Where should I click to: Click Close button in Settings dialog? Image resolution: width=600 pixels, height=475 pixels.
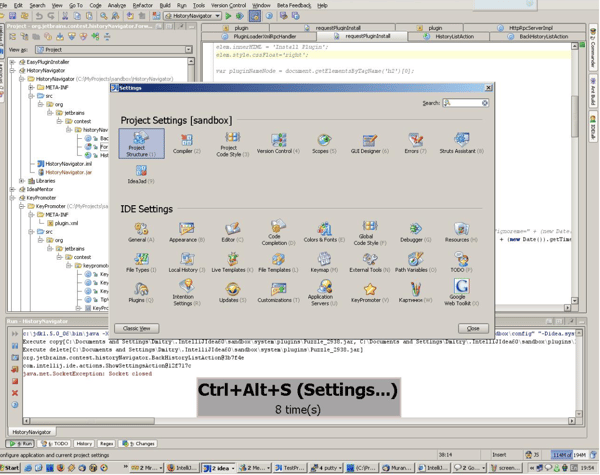[x=473, y=328]
